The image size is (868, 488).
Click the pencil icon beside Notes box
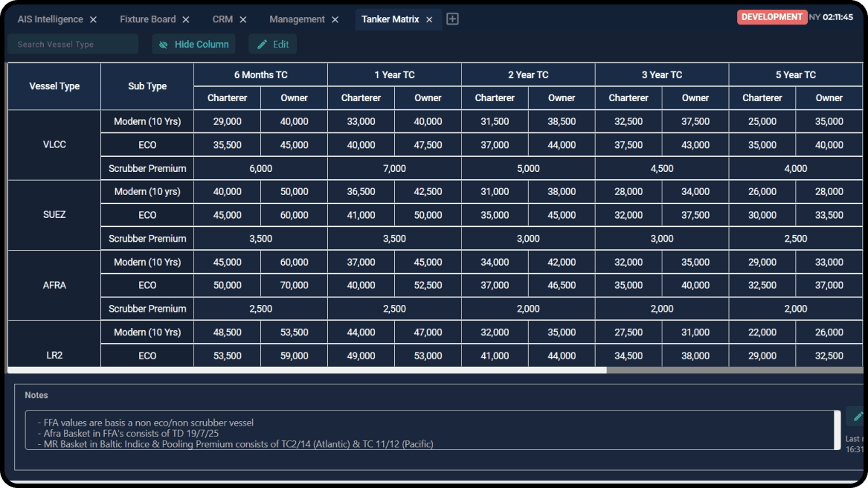(x=858, y=417)
